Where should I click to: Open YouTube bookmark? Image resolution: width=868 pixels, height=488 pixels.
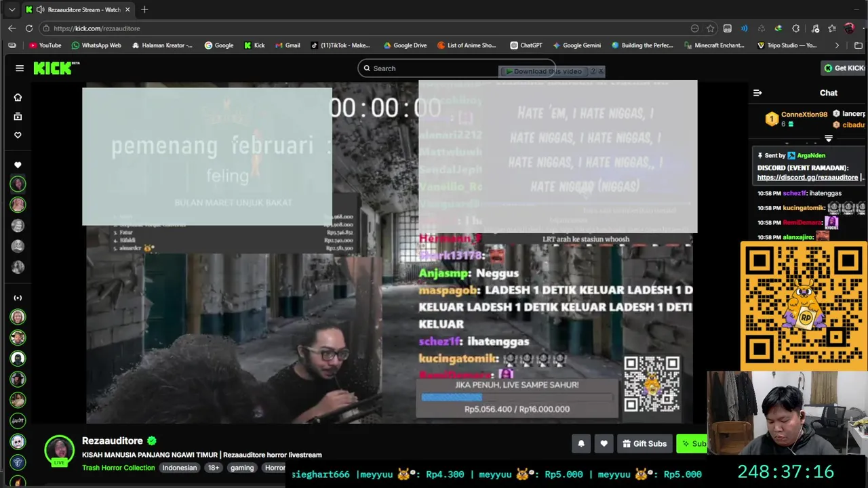coord(45,45)
